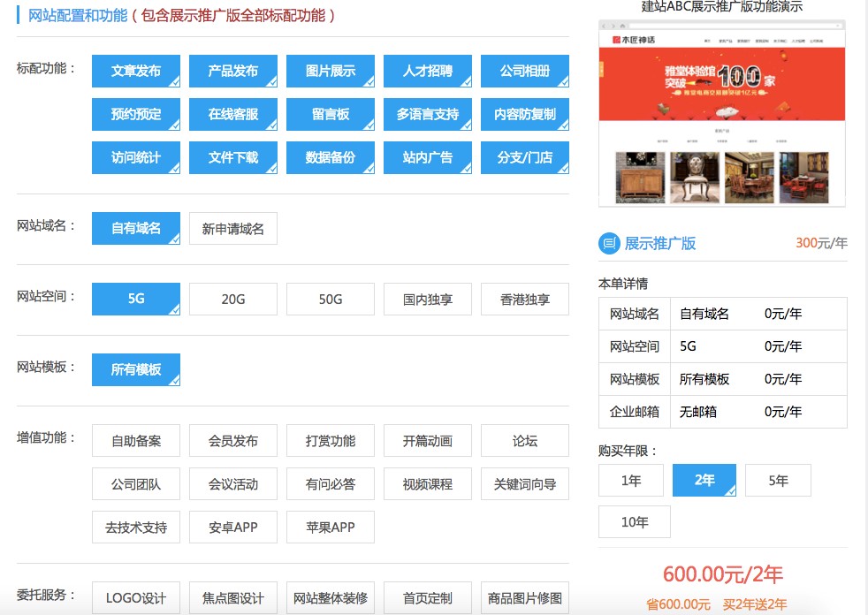
Task: Toggle 内容防复制 protection feature
Action: point(524,115)
